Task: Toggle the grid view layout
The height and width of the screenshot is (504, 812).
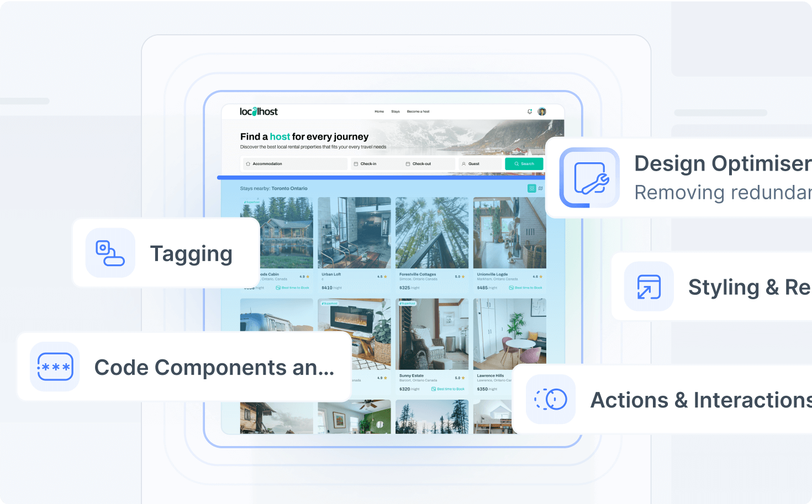Action: coord(531,189)
